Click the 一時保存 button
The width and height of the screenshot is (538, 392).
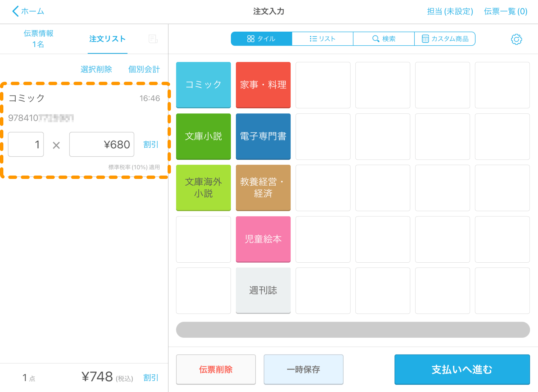[303, 369]
